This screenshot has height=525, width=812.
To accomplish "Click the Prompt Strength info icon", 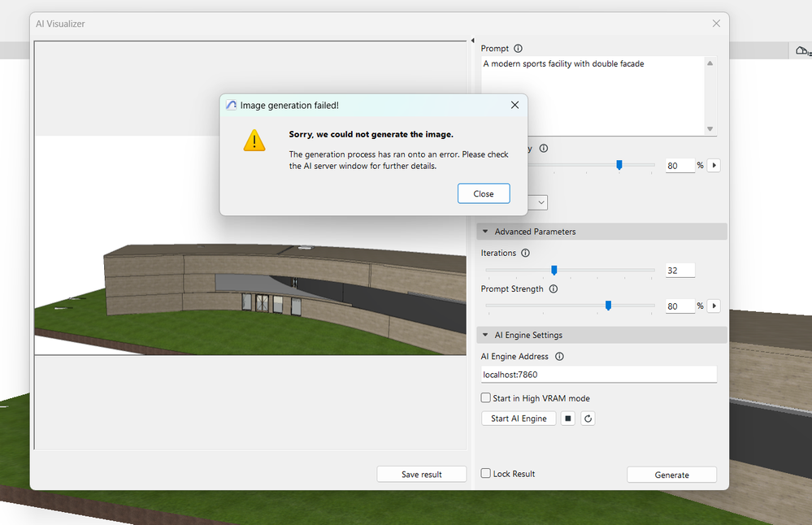I will click(554, 289).
